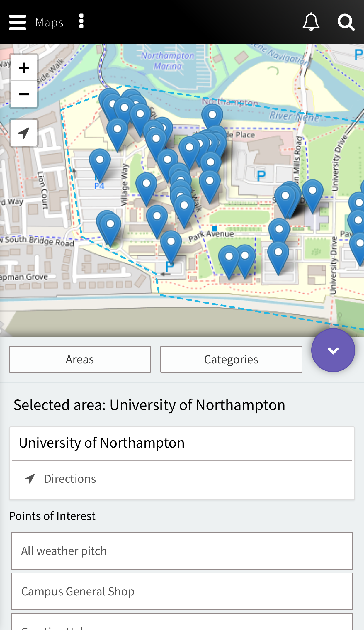Open the three-dot overflow menu
This screenshot has height=630, width=364.
[x=81, y=21]
